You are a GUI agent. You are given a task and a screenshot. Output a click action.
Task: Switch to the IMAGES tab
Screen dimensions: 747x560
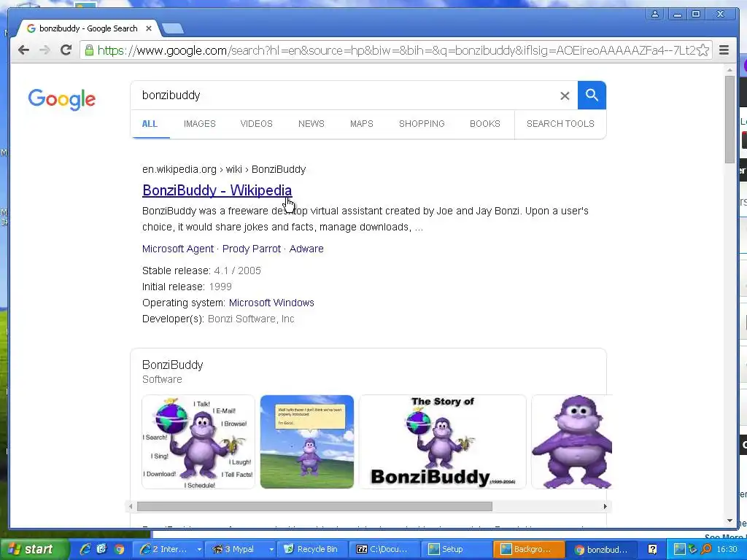tap(200, 124)
